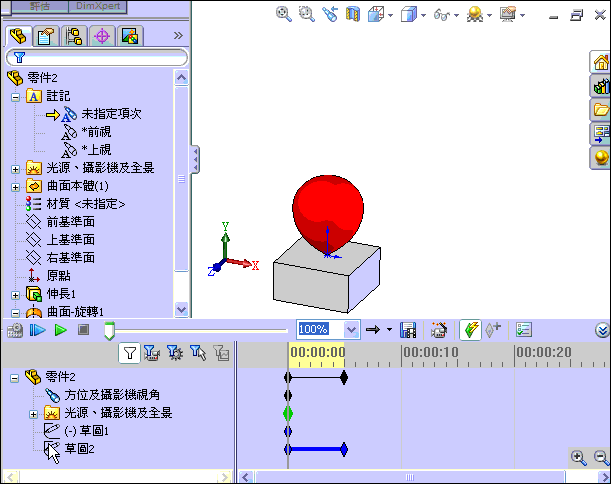Open the View Palette task pane icon

(600, 134)
